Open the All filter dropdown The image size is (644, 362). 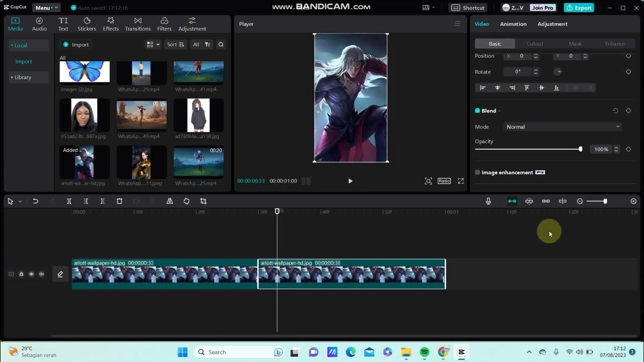tap(202, 45)
